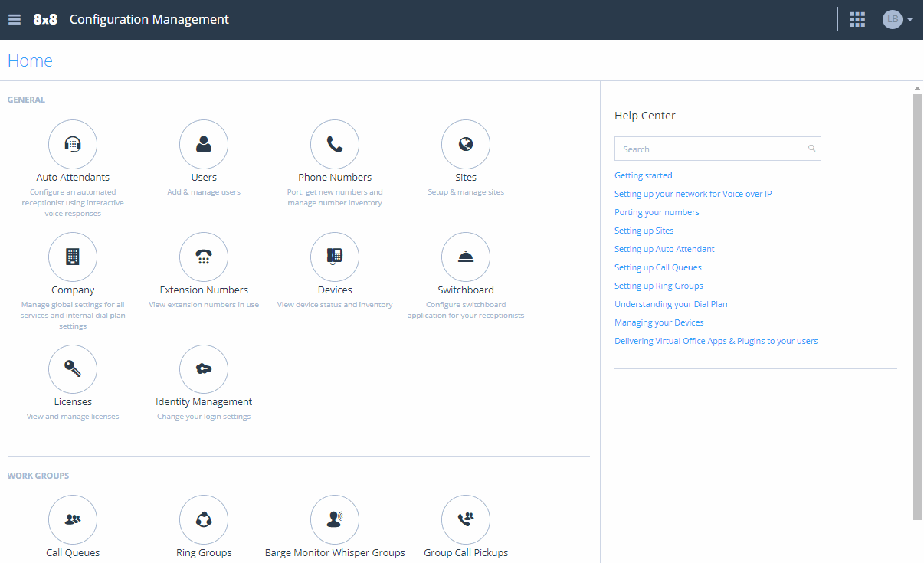Image resolution: width=924 pixels, height=563 pixels.
Task: Open the Identity Management icon
Action: [204, 369]
